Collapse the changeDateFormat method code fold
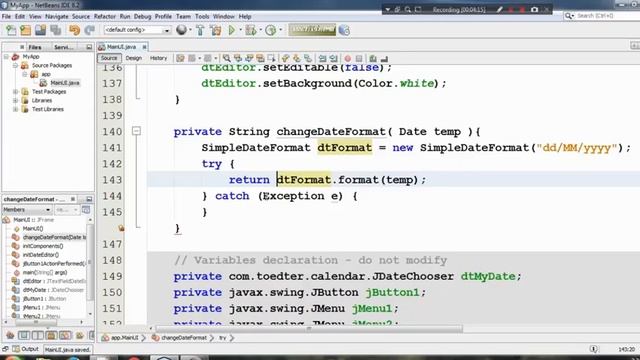The height and width of the screenshot is (360, 640). click(136, 131)
